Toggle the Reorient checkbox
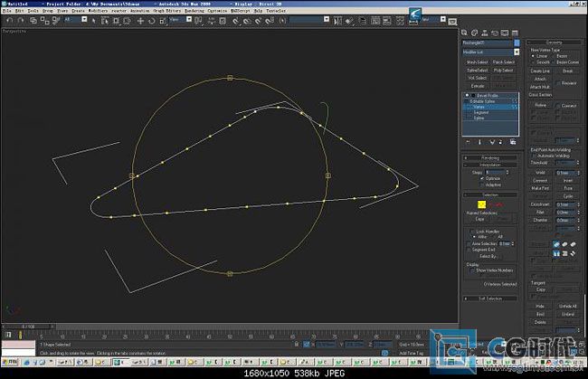 point(558,83)
